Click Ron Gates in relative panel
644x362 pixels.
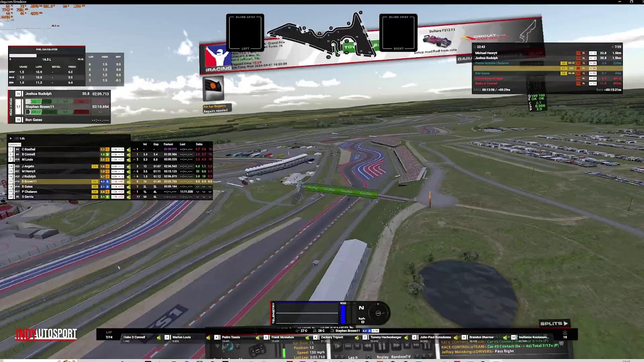(482, 73)
